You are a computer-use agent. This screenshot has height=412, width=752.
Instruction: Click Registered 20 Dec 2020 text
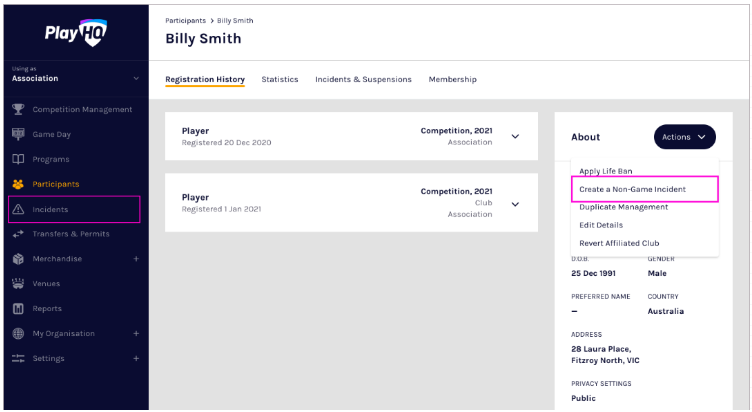(x=226, y=142)
